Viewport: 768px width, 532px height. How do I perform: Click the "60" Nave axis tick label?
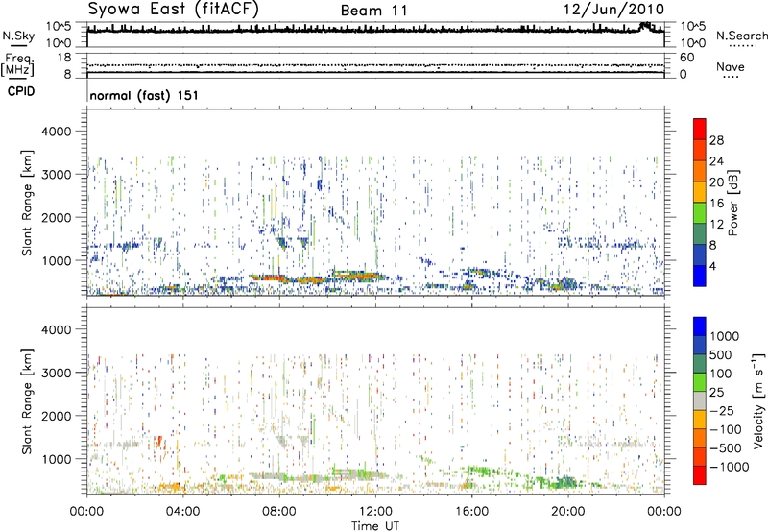(x=686, y=58)
